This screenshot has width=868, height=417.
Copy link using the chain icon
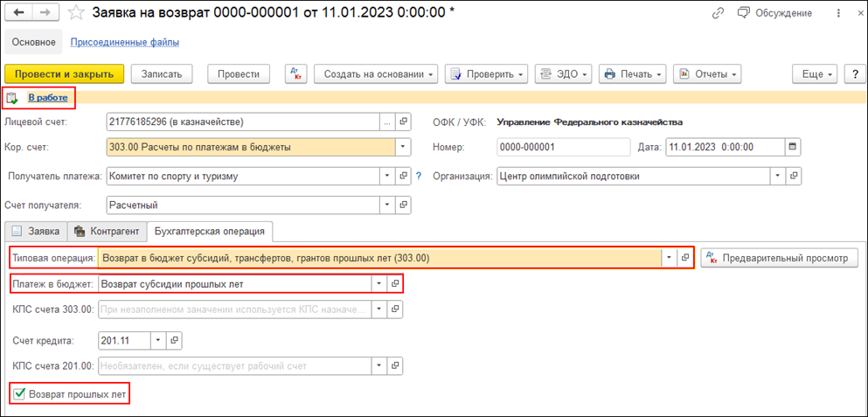pos(718,13)
